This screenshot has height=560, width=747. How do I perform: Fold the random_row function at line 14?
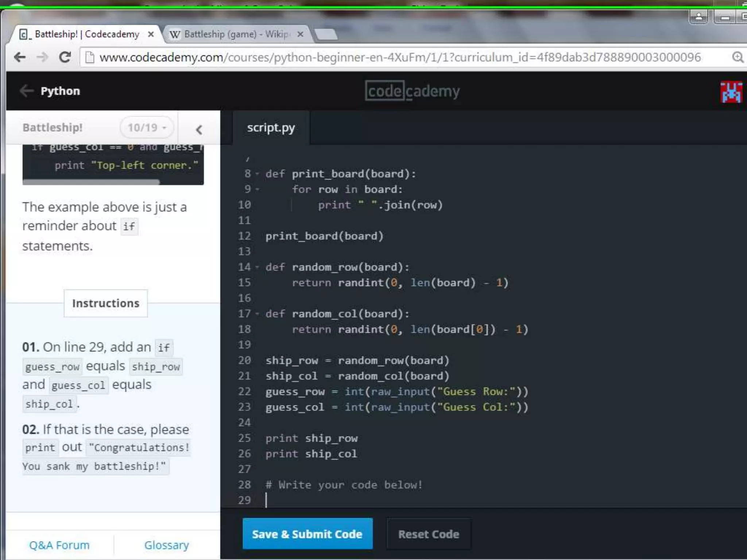tap(258, 267)
